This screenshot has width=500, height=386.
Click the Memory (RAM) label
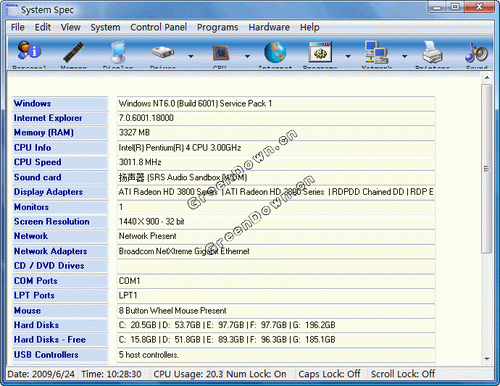pyautogui.click(x=44, y=133)
